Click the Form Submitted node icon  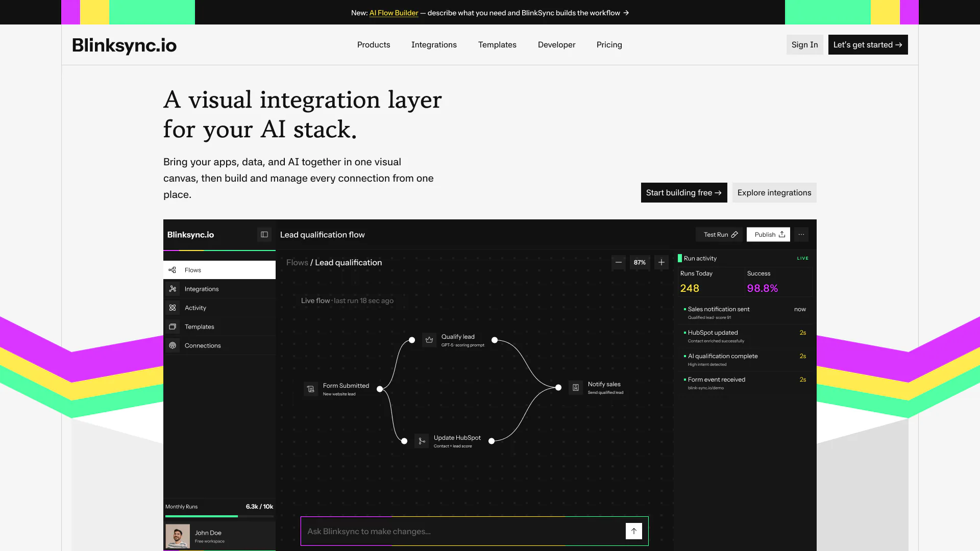click(310, 389)
